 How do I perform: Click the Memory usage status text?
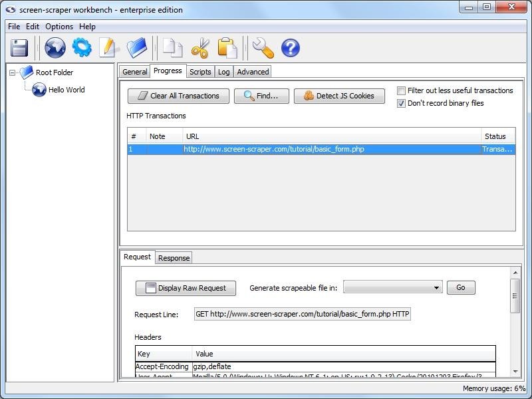pyautogui.click(x=494, y=388)
